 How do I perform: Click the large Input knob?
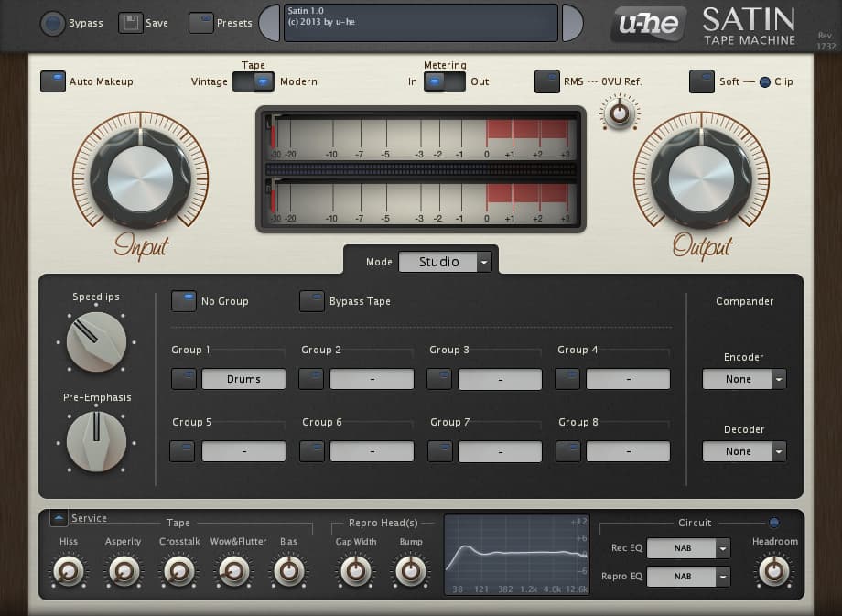pos(141,178)
